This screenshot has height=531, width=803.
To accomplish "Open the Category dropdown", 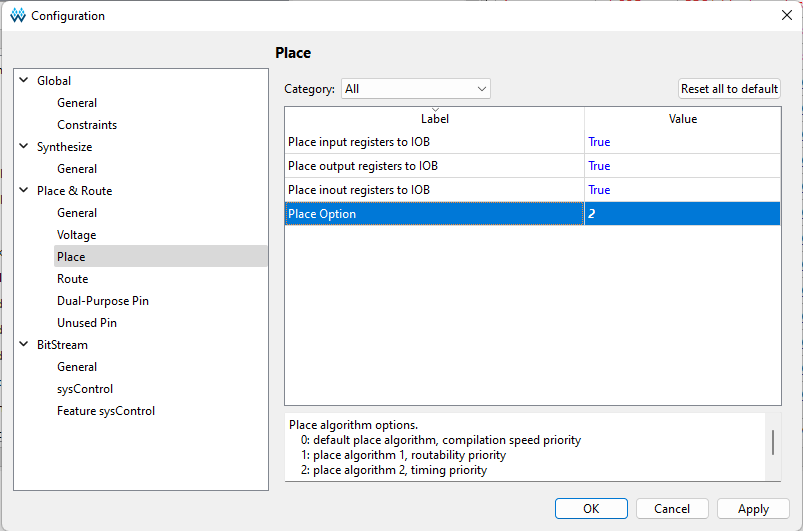I will click(x=415, y=89).
